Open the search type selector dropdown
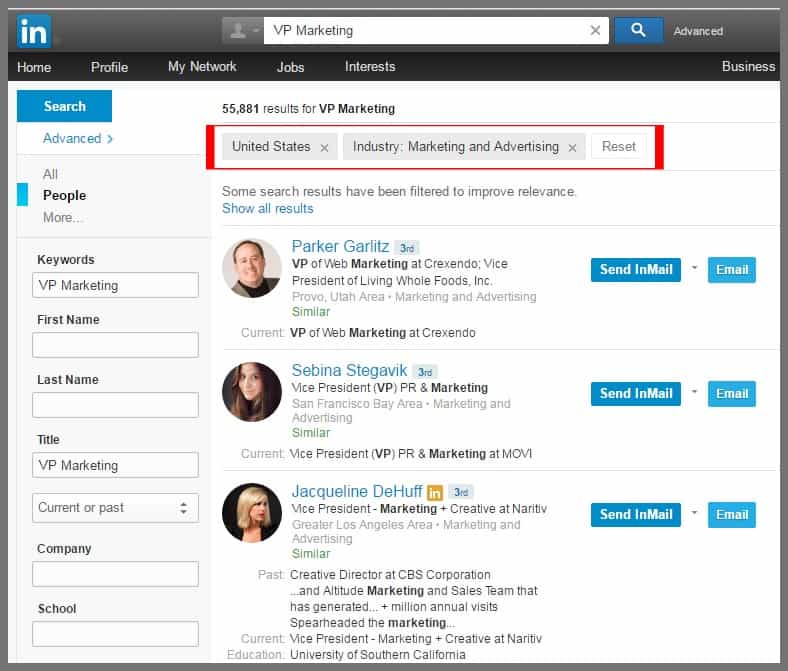 (x=243, y=31)
